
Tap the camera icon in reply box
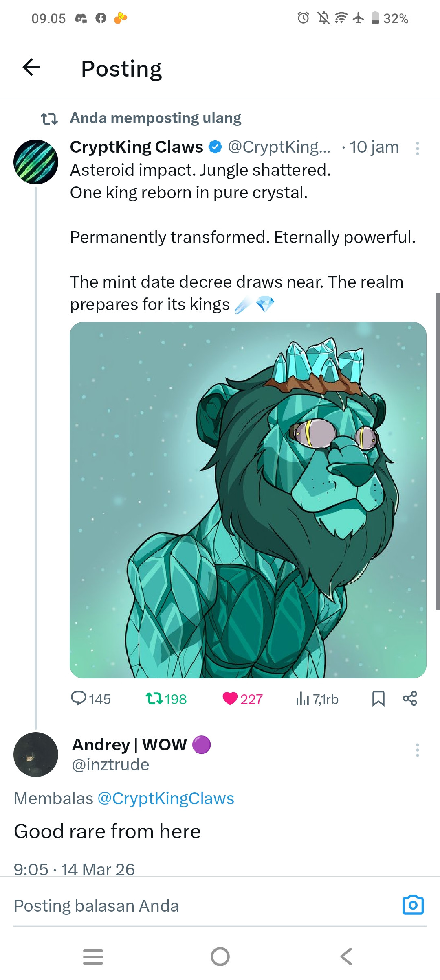click(413, 906)
